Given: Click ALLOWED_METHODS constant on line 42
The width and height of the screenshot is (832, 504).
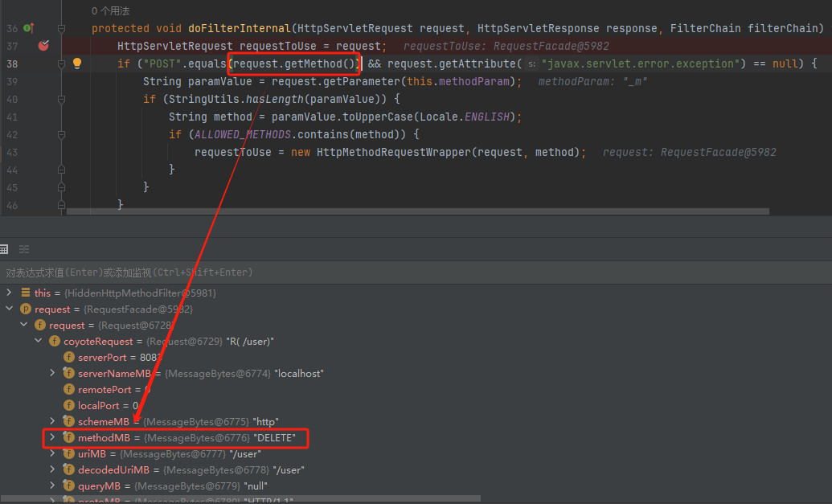Looking at the screenshot, I should [243, 135].
